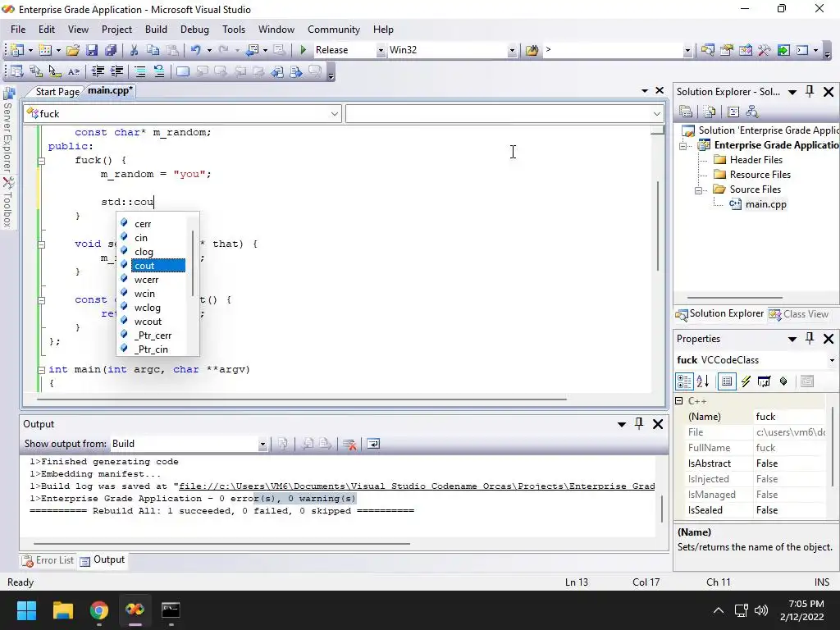Collapse the Source Files folder node

point(699,190)
